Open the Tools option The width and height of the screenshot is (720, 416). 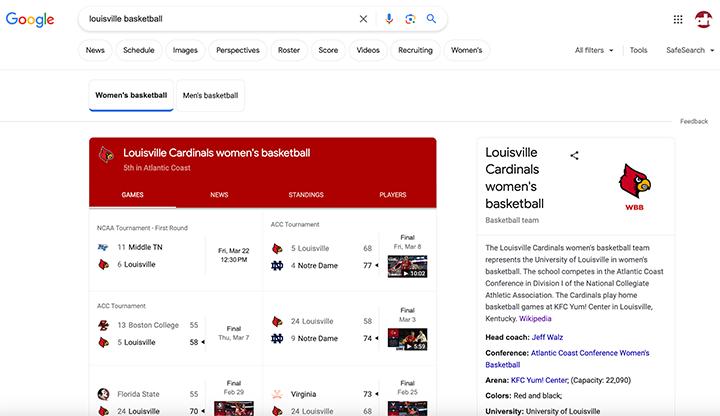pos(638,50)
